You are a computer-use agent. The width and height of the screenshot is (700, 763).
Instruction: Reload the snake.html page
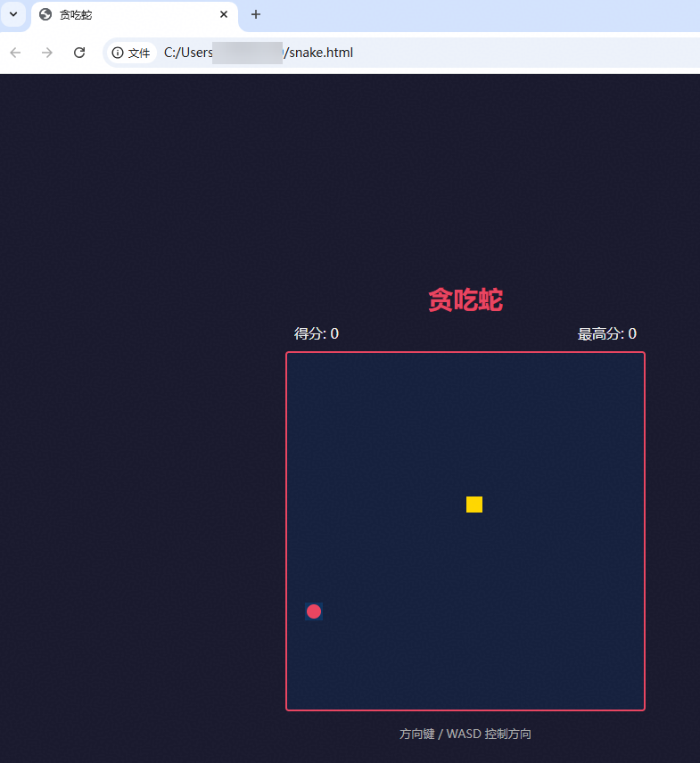(x=79, y=53)
